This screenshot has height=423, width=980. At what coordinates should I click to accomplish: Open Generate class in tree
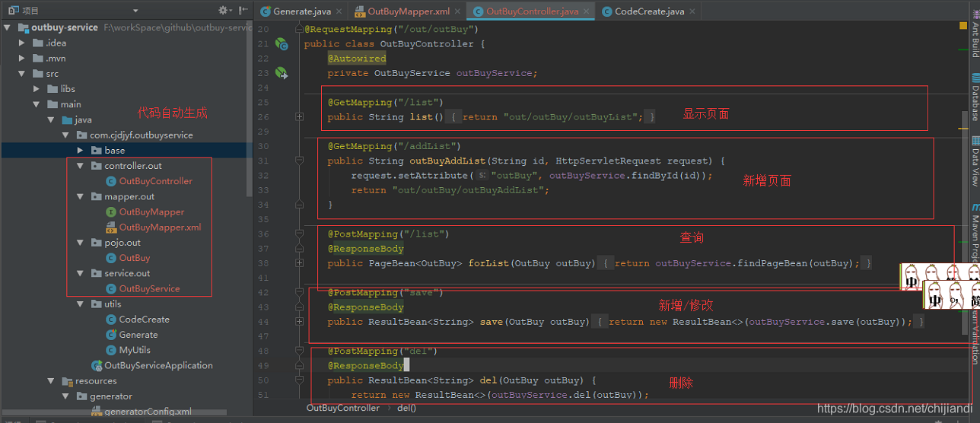(138, 335)
